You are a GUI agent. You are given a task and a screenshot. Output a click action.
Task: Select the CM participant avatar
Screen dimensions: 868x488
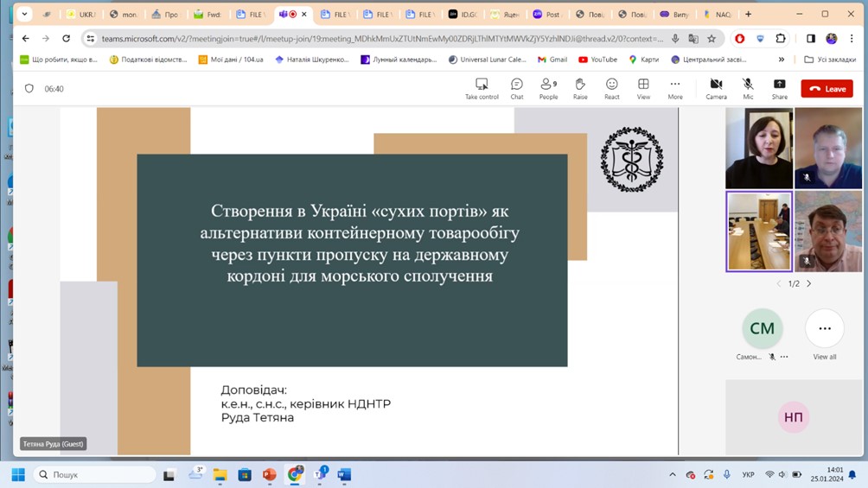[x=762, y=328]
